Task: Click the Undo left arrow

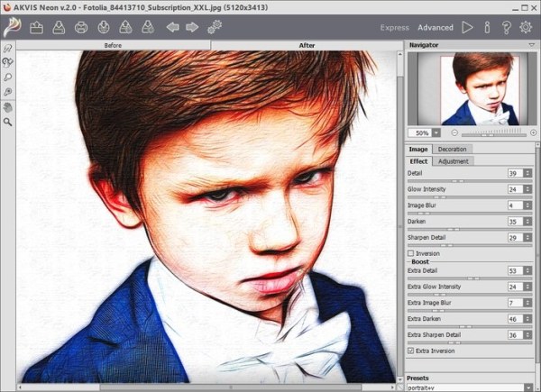Action: point(172,27)
